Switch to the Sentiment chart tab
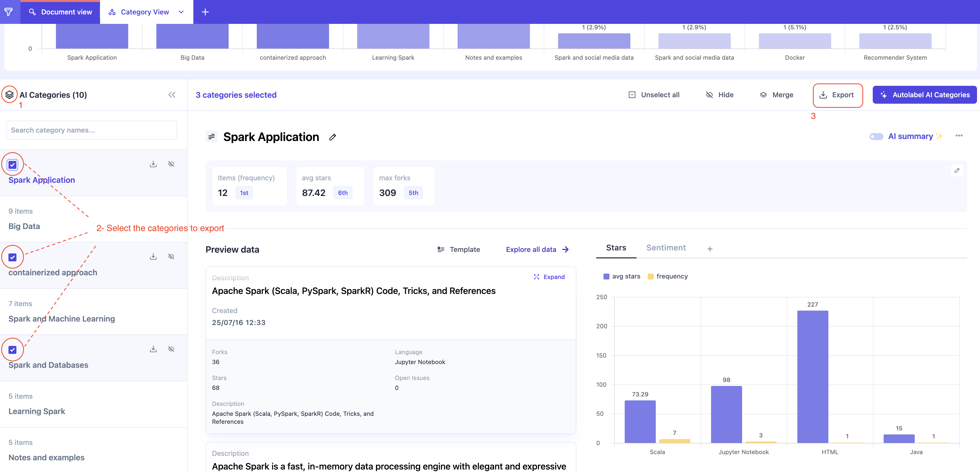 pos(666,248)
